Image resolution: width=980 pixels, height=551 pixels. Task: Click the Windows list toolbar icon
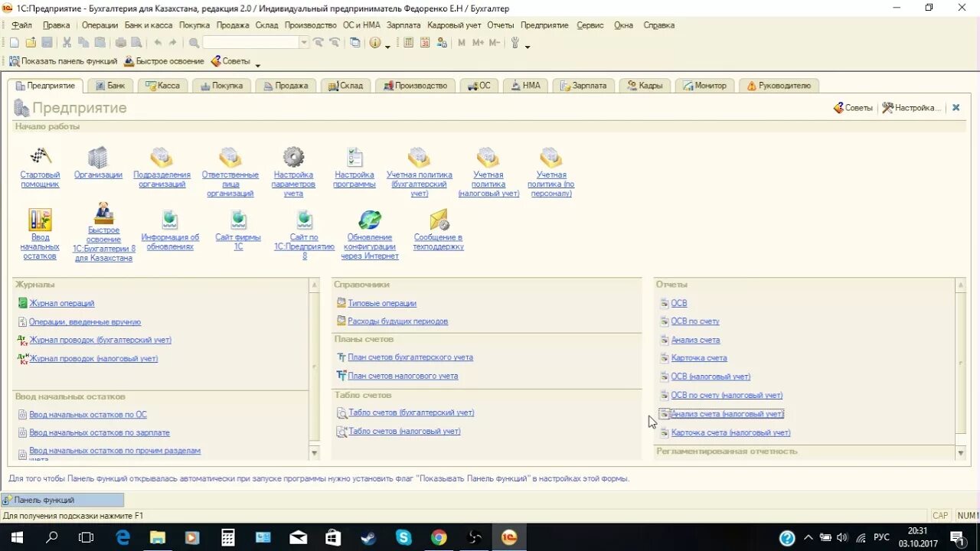[354, 43]
